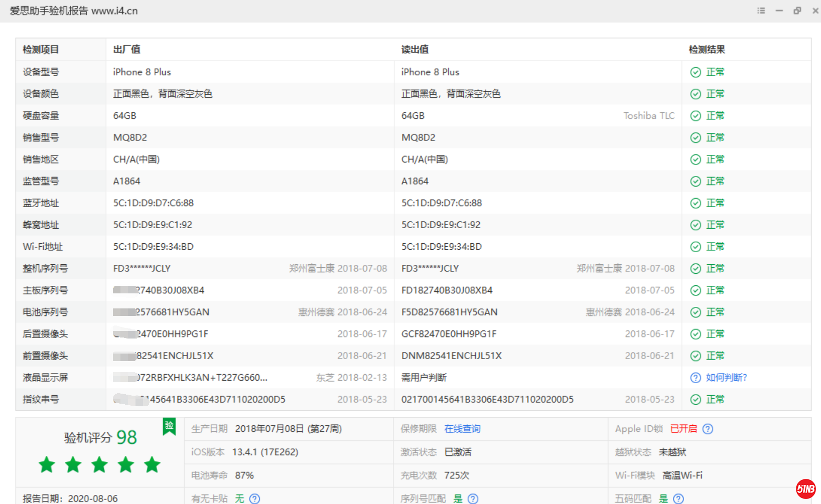This screenshot has height=504, width=821.
Task: Click 读出值 column header
Action: point(415,50)
